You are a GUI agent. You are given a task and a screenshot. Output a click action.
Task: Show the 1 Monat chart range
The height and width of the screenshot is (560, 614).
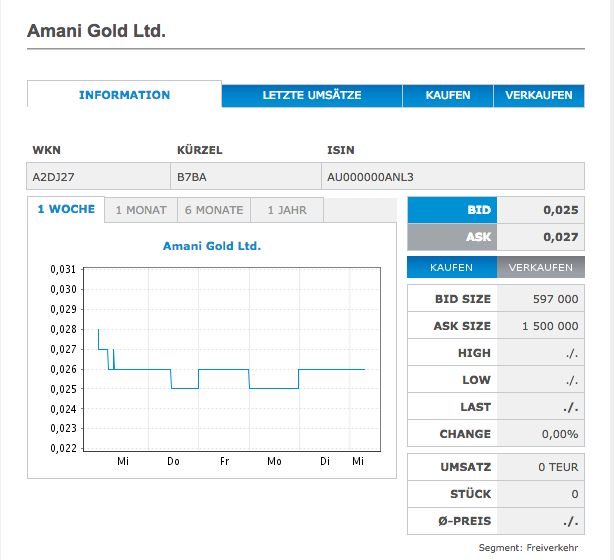(x=141, y=210)
